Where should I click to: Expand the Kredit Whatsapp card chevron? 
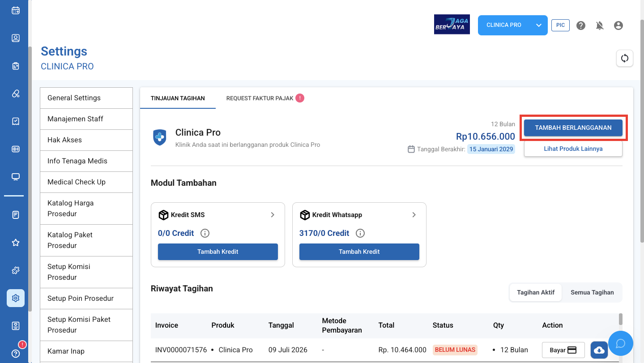(414, 215)
